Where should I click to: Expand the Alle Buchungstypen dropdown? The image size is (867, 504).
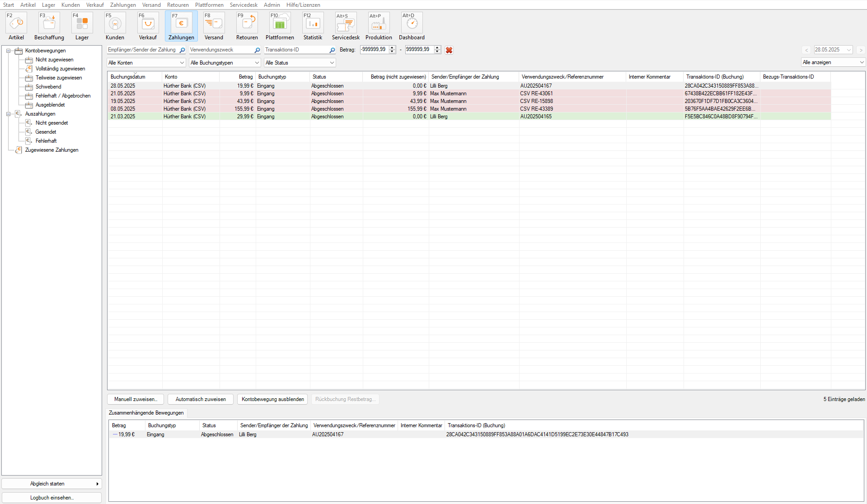point(225,63)
